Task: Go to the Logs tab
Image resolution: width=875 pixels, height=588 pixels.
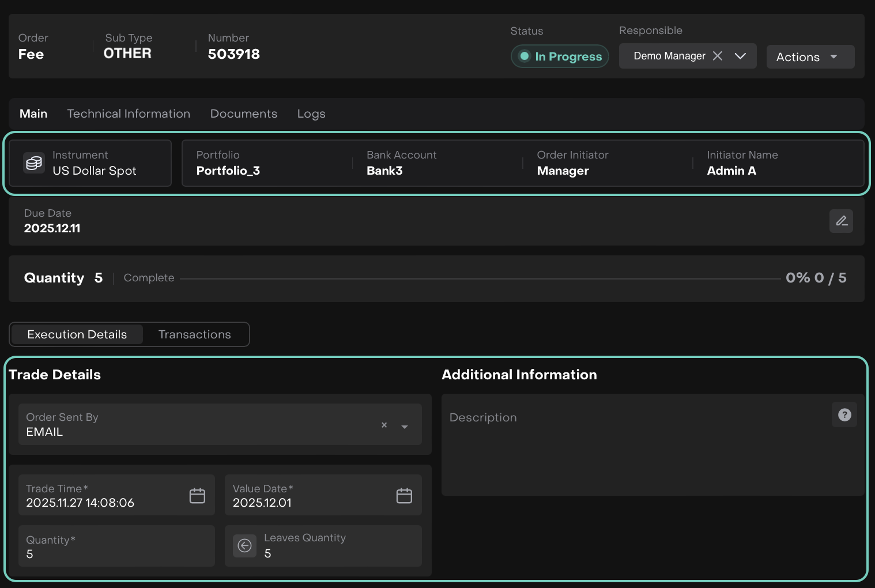Action: tap(311, 114)
